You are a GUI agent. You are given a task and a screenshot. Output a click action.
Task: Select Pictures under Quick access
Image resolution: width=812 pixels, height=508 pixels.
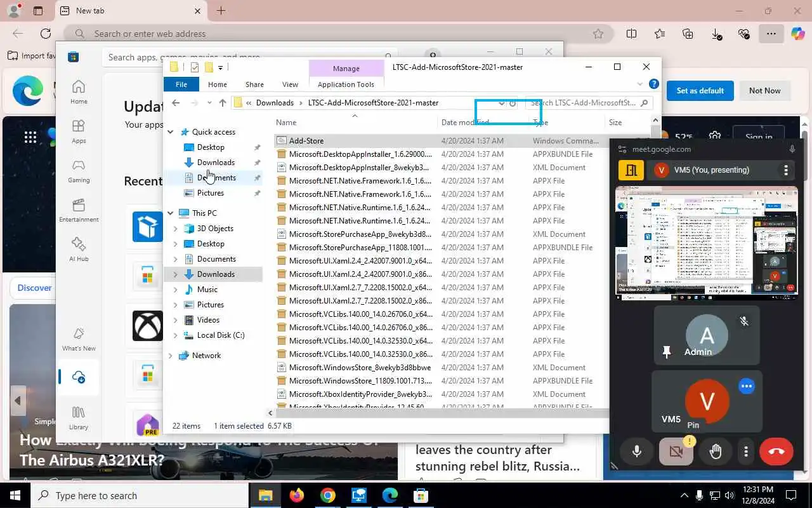click(210, 193)
